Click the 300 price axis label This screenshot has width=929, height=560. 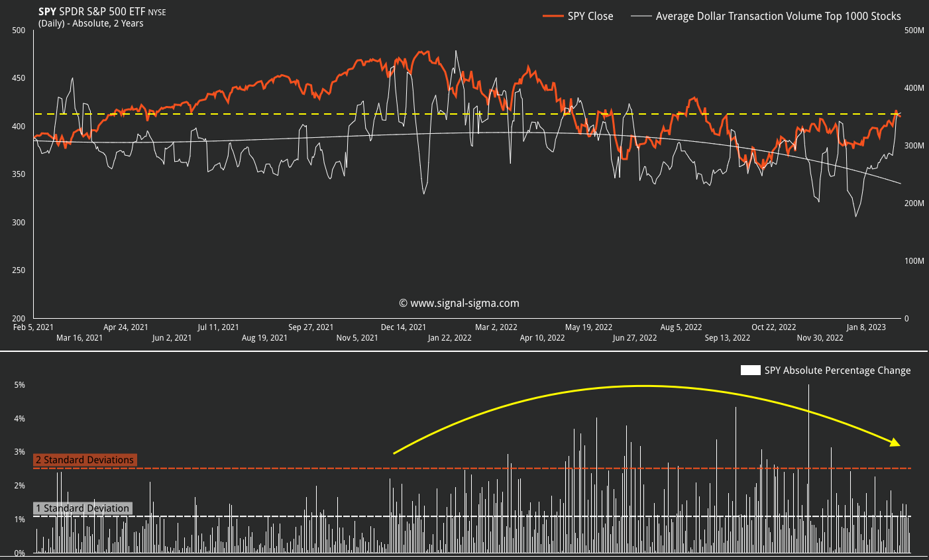coord(19,223)
